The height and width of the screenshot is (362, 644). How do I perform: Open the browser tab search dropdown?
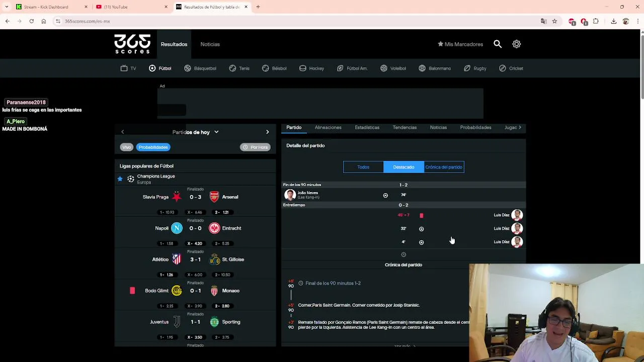(x=7, y=7)
